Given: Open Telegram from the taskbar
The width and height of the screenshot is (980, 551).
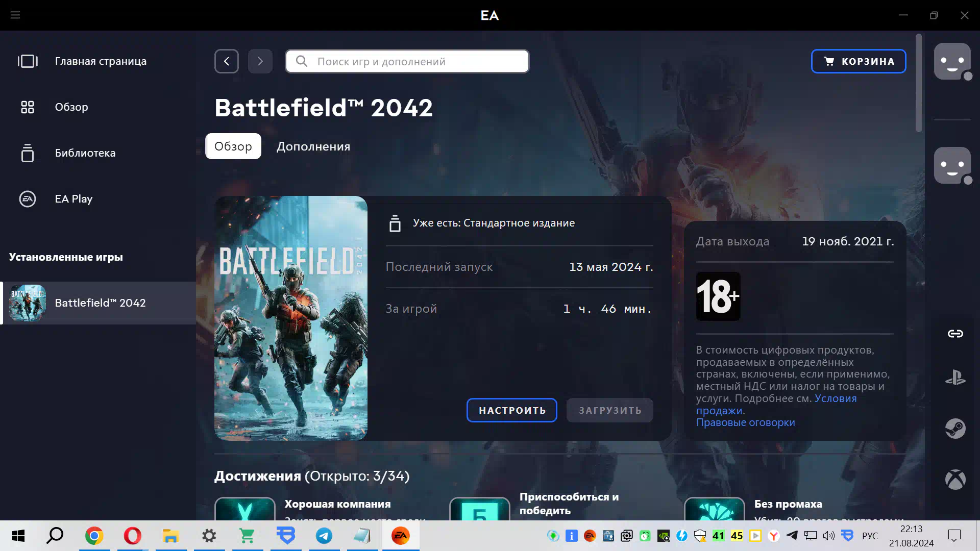Looking at the screenshot, I should (324, 536).
